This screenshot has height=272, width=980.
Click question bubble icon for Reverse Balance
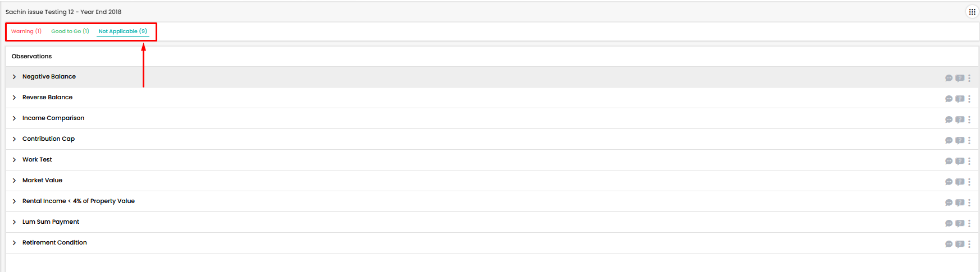960,99
